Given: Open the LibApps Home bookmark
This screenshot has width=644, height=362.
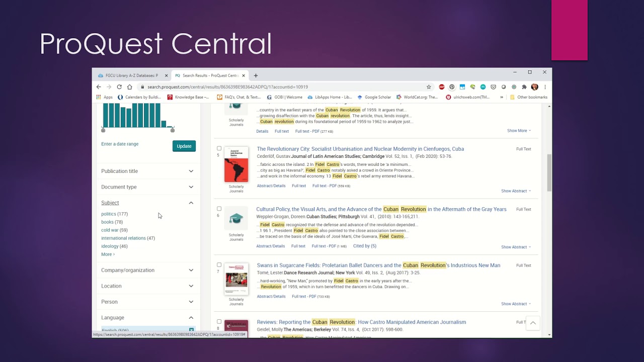Looking at the screenshot, I should coord(330,97).
